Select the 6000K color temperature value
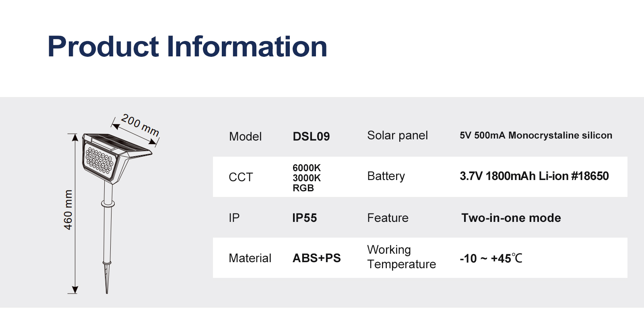 (x=306, y=168)
